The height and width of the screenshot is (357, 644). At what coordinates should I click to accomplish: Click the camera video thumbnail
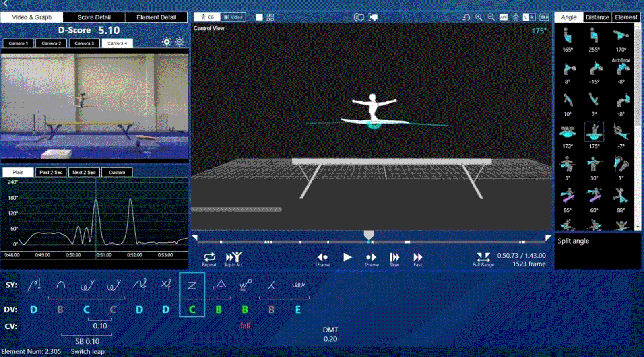95,106
